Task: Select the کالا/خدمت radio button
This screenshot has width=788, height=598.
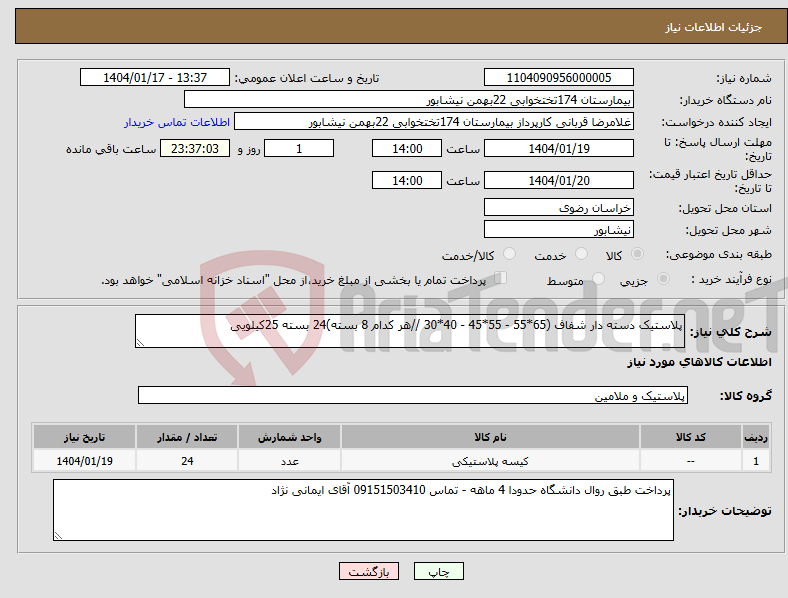Action: click(510, 254)
